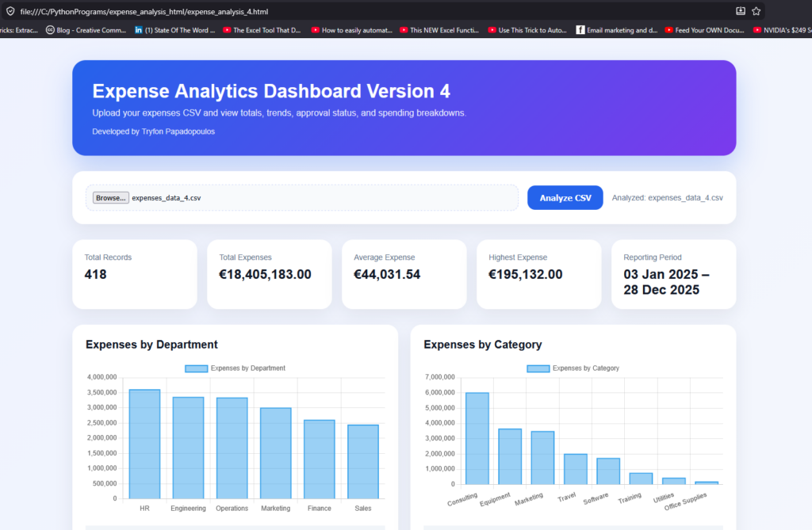Click Analyzed: expenses_data_4.csv status text

[x=668, y=198]
